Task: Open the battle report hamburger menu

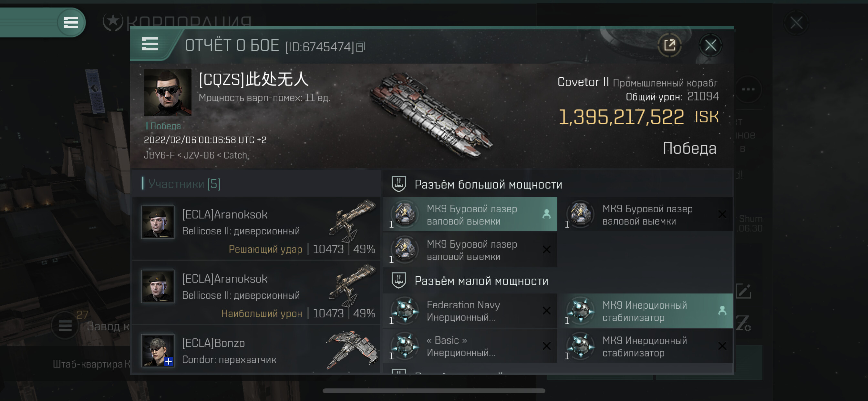Action: (x=150, y=44)
